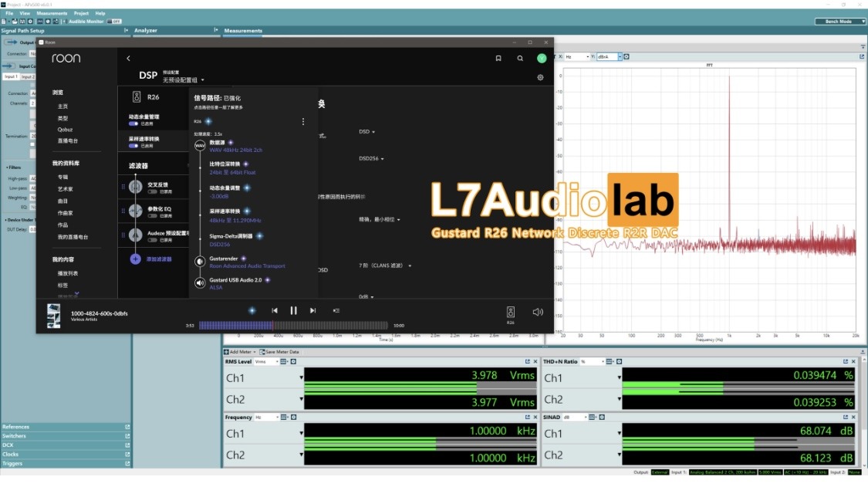Viewport: 868px width, 487px height.
Task: Open the Project menu
Action: tap(81, 13)
